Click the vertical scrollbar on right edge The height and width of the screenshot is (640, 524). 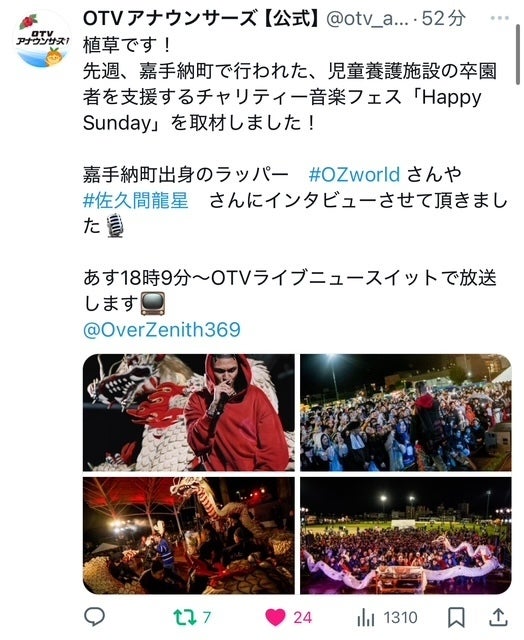tap(518, 53)
